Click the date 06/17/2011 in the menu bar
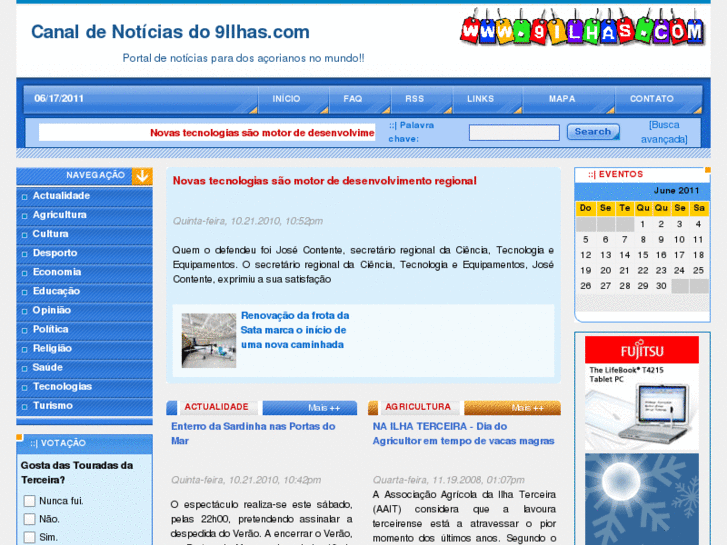 [59, 99]
